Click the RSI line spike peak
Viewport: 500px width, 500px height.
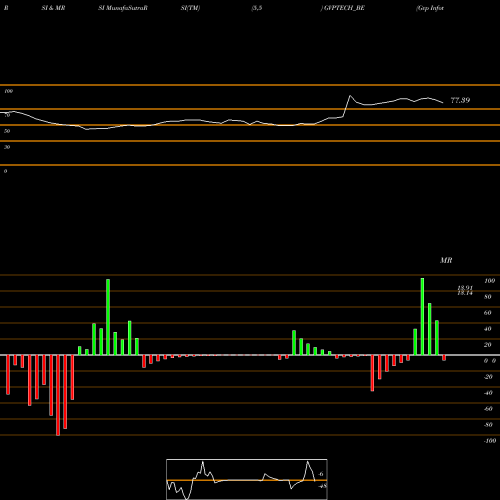click(x=350, y=96)
